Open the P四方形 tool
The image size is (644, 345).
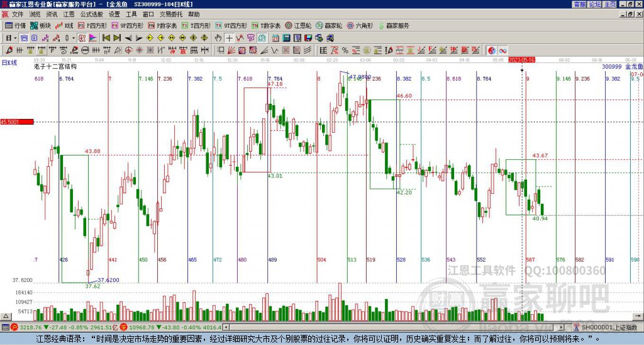(92, 25)
